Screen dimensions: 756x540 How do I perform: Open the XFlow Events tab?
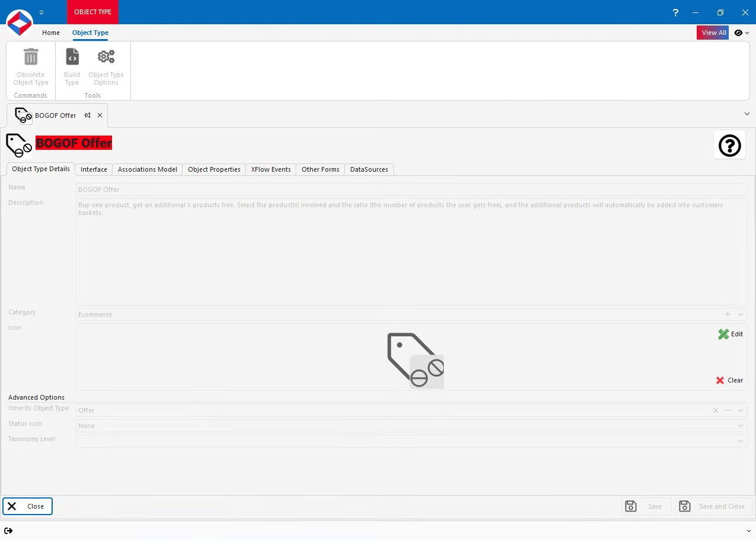pos(270,169)
